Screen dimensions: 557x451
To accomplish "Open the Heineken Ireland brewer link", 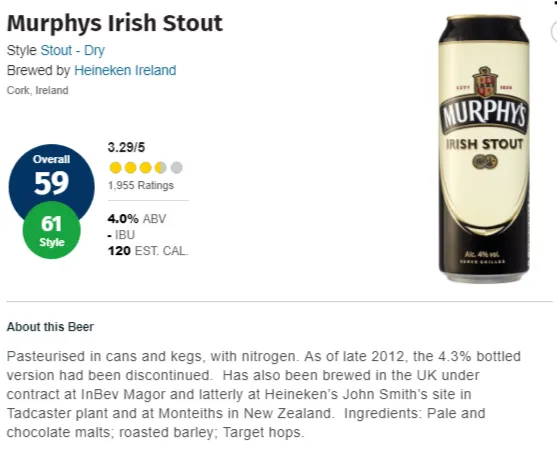I will [x=125, y=70].
